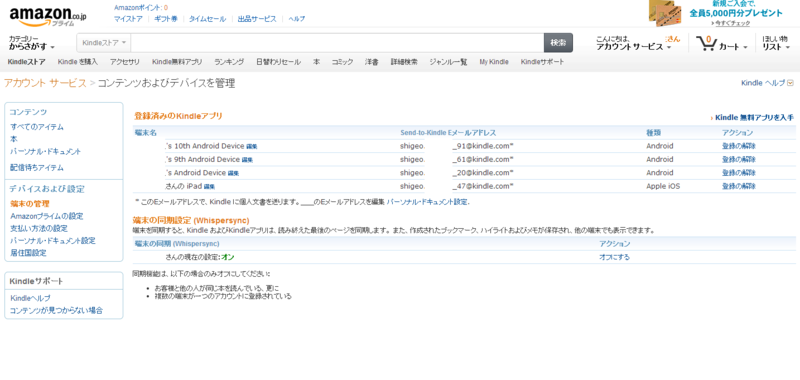Edit the iPad device name
The width and height of the screenshot is (800, 380).
(x=209, y=186)
